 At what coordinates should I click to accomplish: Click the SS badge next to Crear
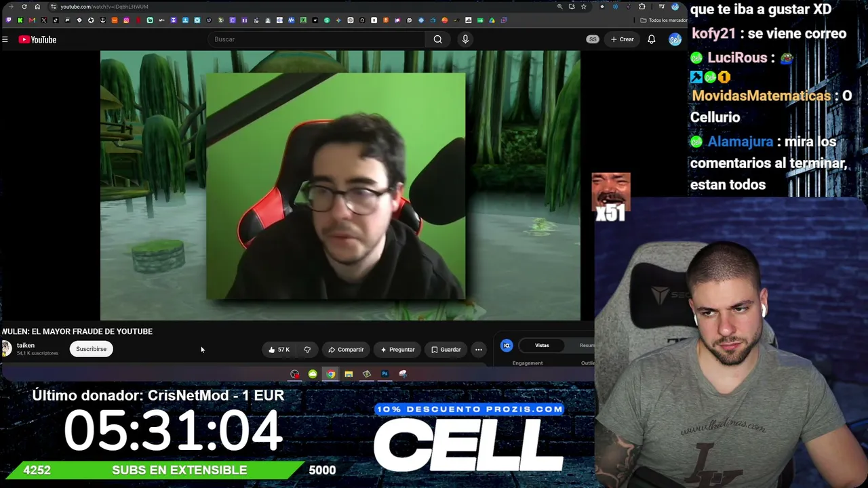click(x=593, y=39)
